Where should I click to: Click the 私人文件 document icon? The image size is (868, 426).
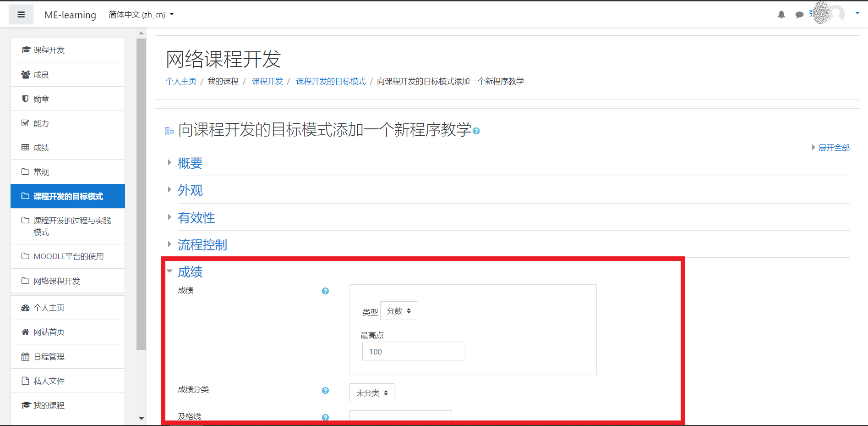coord(26,381)
